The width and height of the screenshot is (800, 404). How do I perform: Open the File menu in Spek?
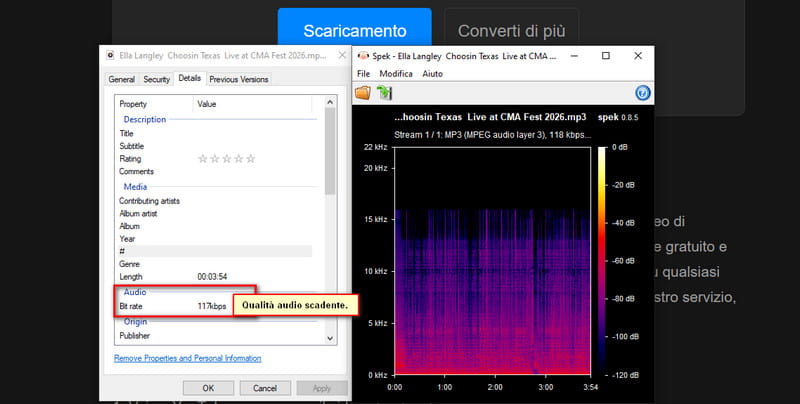tap(363, 73)
